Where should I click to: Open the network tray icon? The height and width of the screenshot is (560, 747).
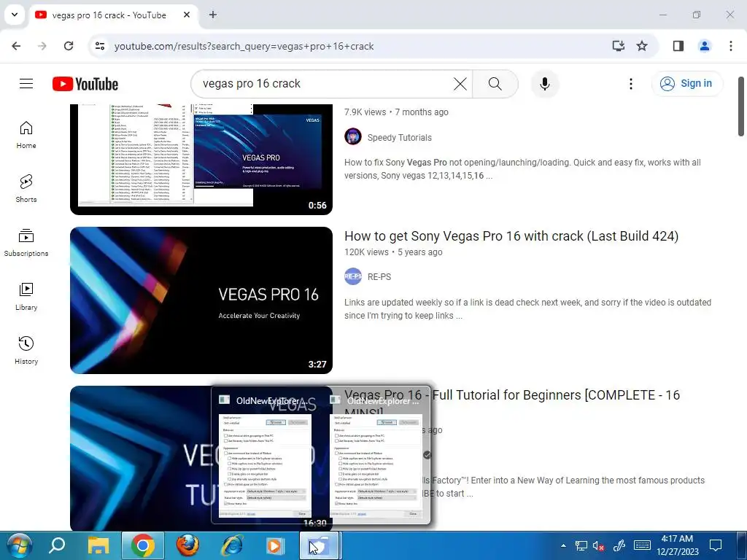[x=581, y=545]
